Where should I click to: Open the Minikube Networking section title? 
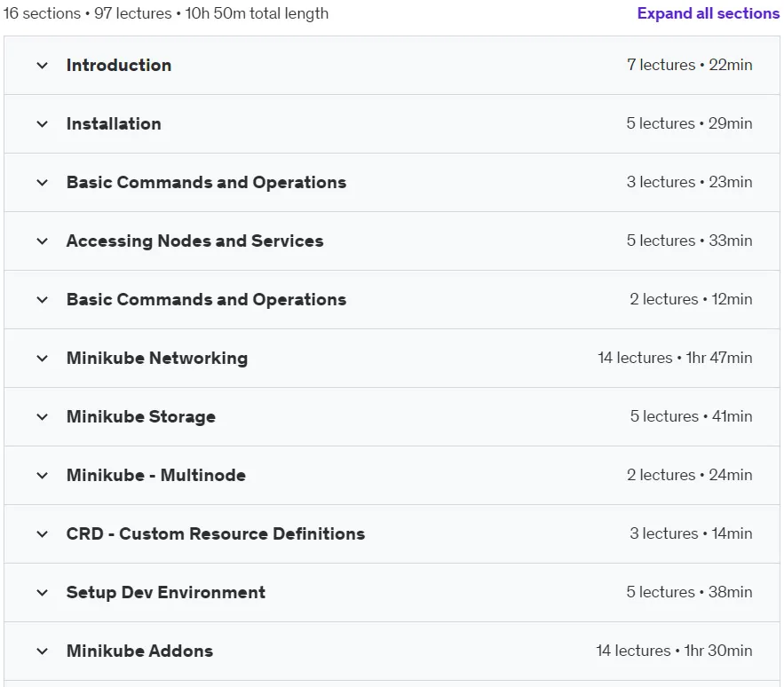pos(157,358)
